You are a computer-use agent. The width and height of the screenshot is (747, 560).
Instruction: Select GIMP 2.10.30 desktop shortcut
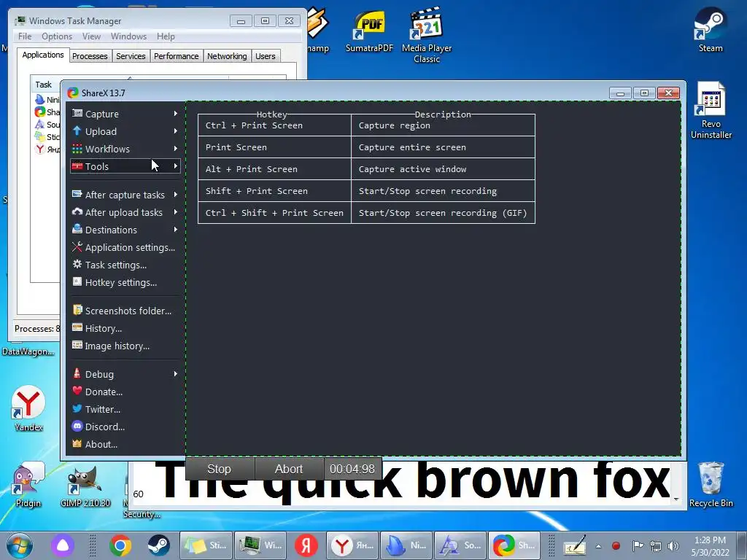click(85, 485)
